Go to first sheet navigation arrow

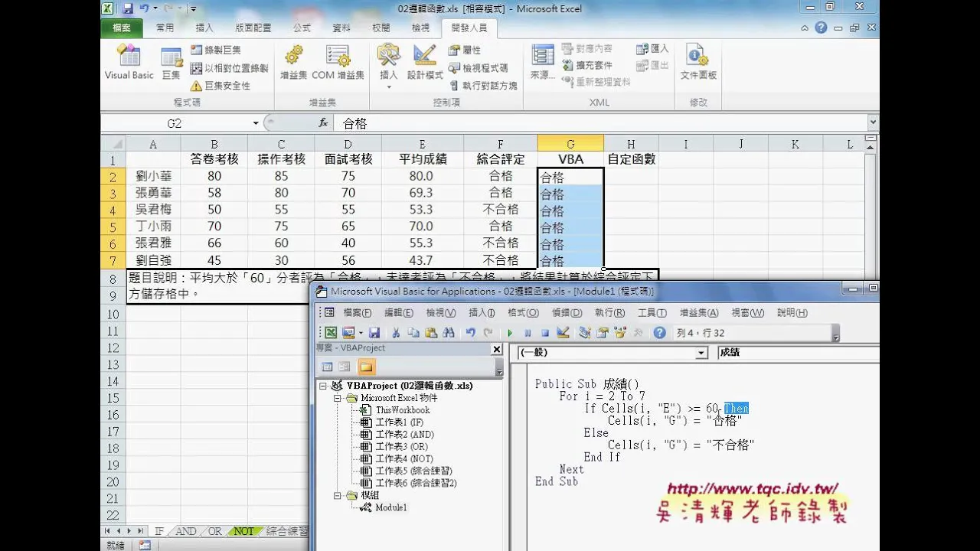(x=107, y=531)
